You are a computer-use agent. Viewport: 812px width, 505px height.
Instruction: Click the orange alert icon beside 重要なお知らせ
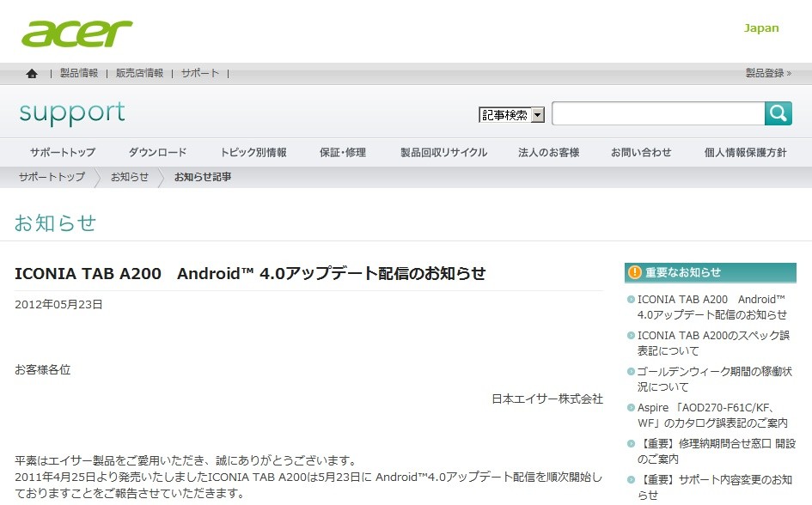tap(634, 272)
